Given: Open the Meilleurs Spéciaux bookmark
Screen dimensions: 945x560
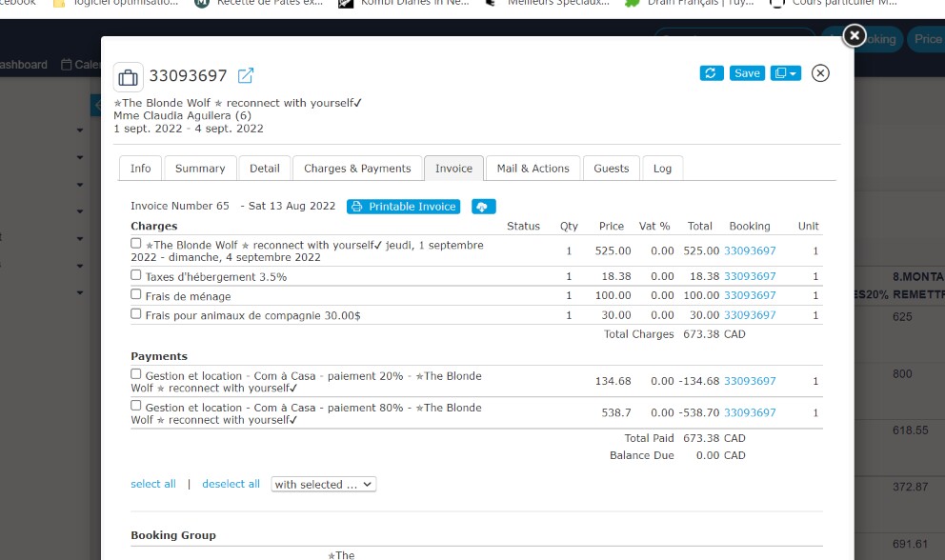Looking at the screenshot, I should point(549,3).
